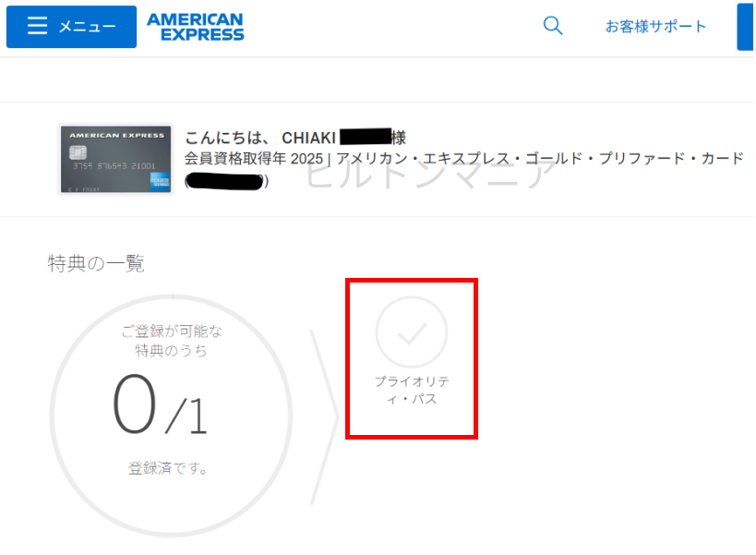Expand benefits using the gray chevron arrow
756x555 pixels.
pos(325,417)
